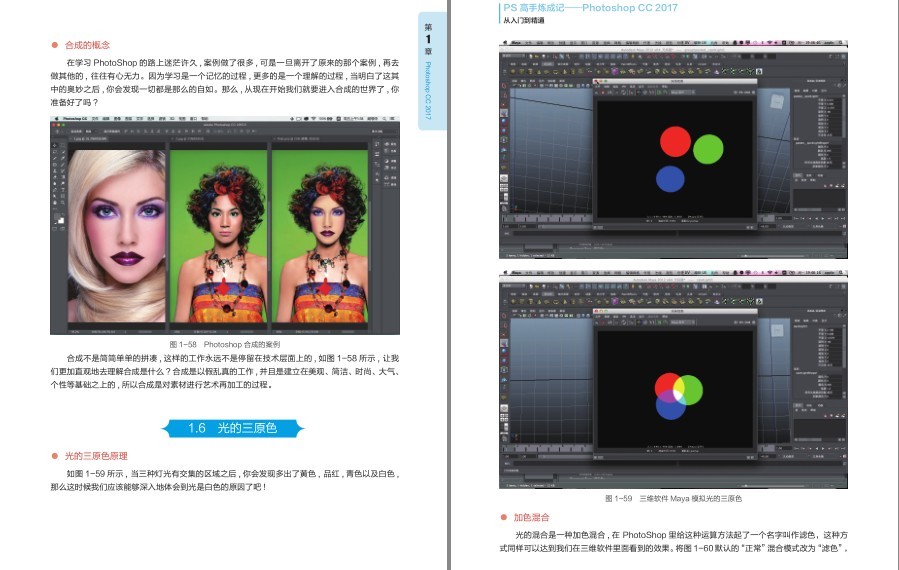
Task: Open Maya menu in the separated-circles Maya figure
Action: pyautogui.click(x=516, y=42)
